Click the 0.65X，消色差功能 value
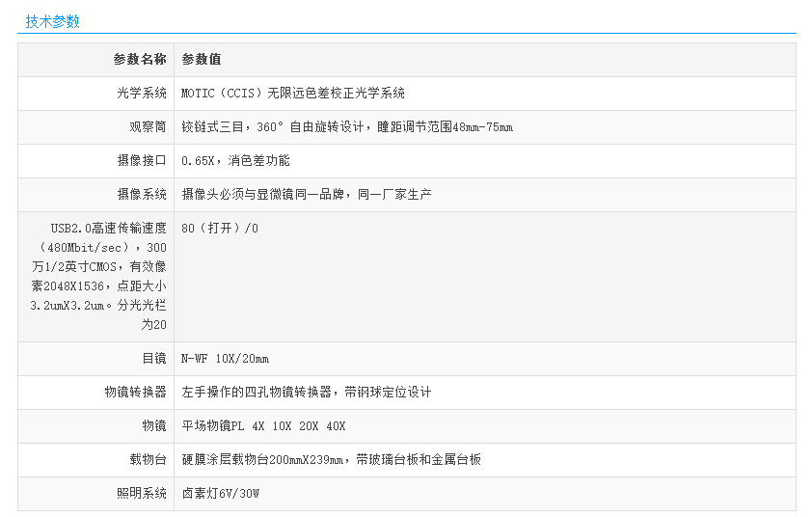This screenshot has width=812, height=517. [x=235, y=161]
